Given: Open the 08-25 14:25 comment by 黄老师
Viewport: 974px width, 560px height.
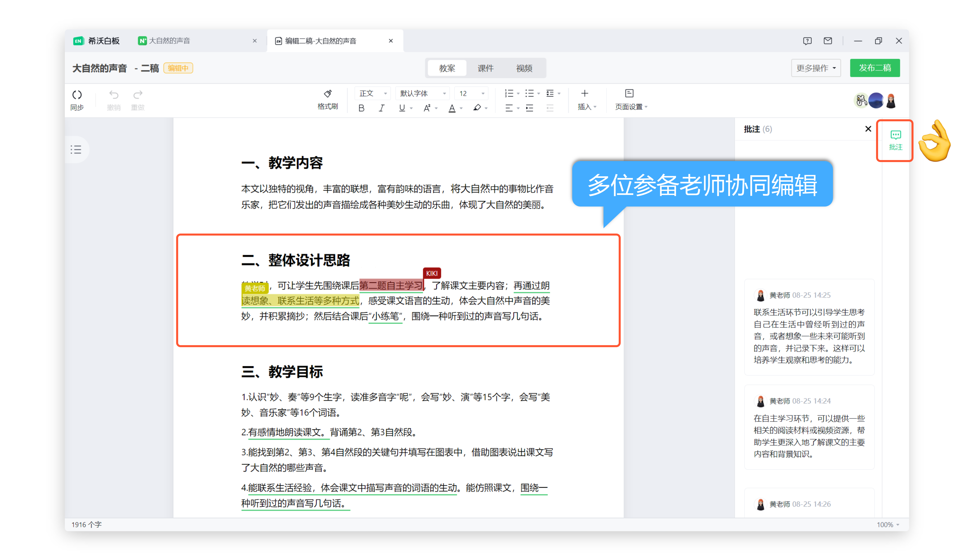Looking at the screenshot, I should [809, 327].
